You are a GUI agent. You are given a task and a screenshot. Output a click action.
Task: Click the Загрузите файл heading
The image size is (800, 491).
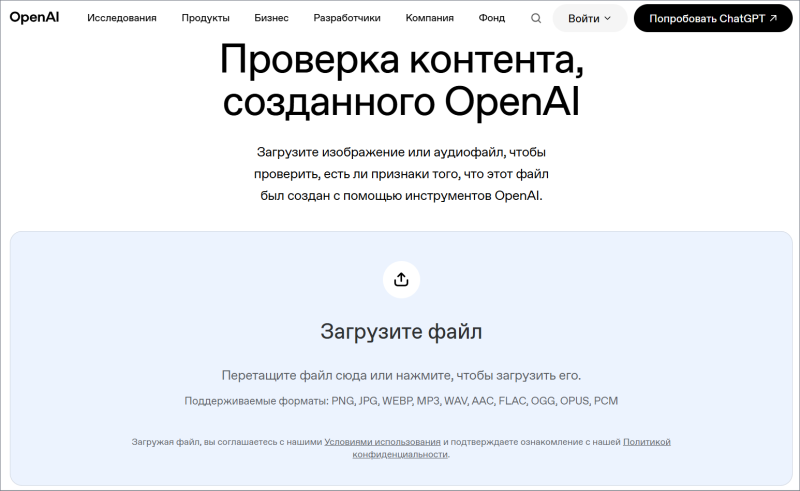click(x=401, y=332)
